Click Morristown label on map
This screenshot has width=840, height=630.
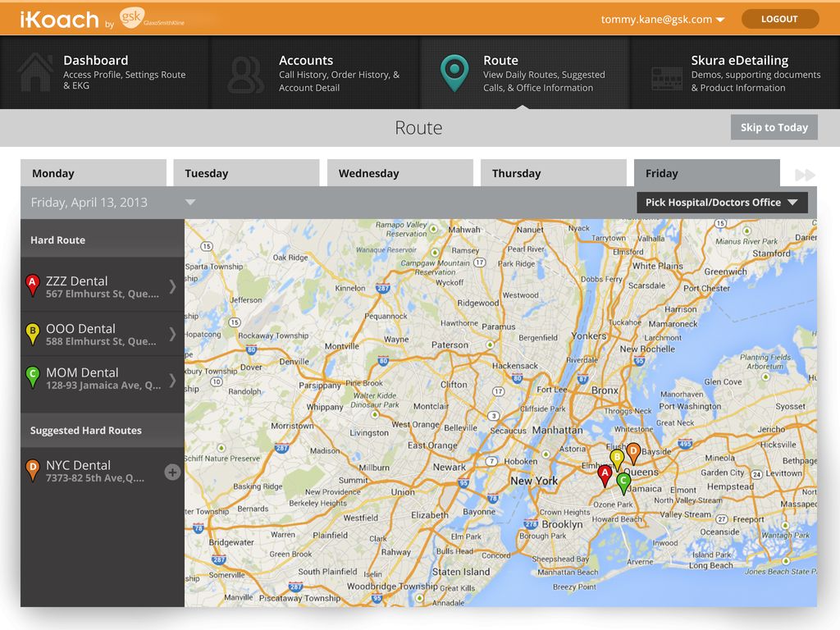click(292, 426)
